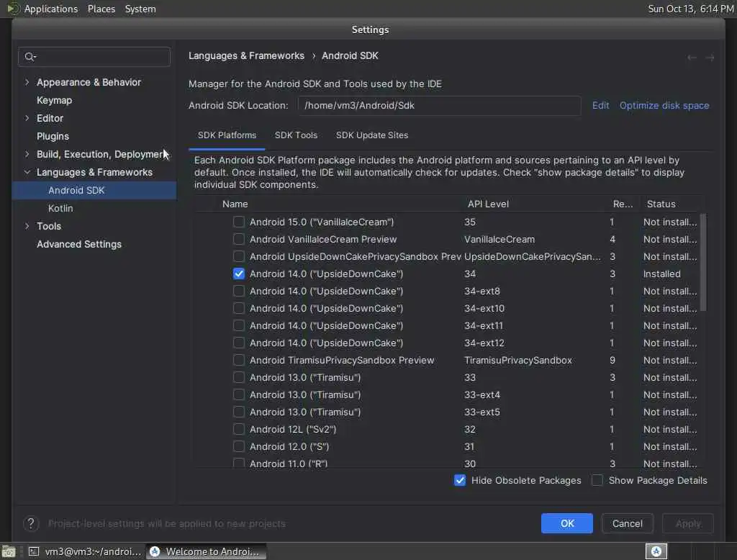
Task: Select Kotlin under Languages & Frameworks
Action: pyautogui.click(x=60, y=208)
